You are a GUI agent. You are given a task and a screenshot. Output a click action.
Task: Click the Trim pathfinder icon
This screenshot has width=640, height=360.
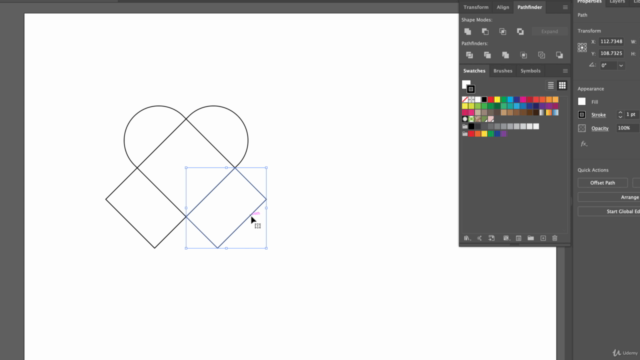point(487,55)
